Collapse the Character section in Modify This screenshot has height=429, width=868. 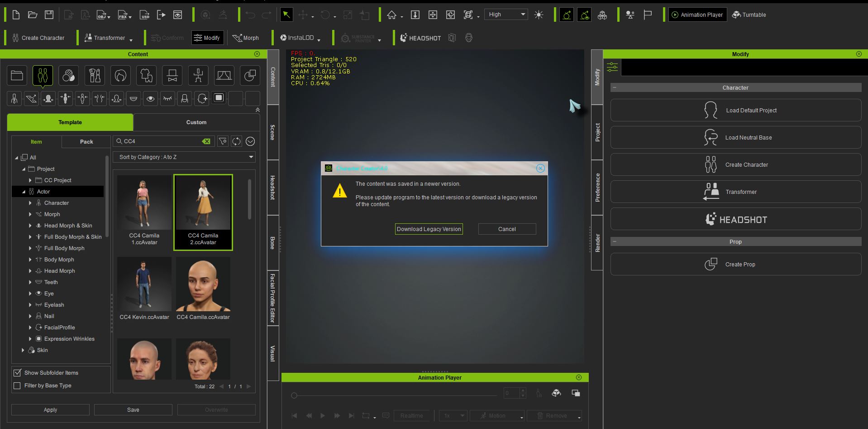615,88
